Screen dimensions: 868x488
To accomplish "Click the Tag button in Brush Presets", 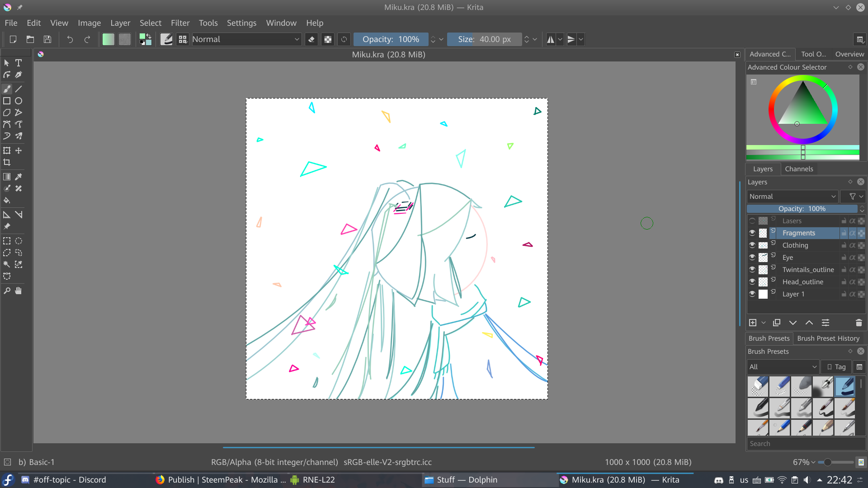I will [836, 367].
